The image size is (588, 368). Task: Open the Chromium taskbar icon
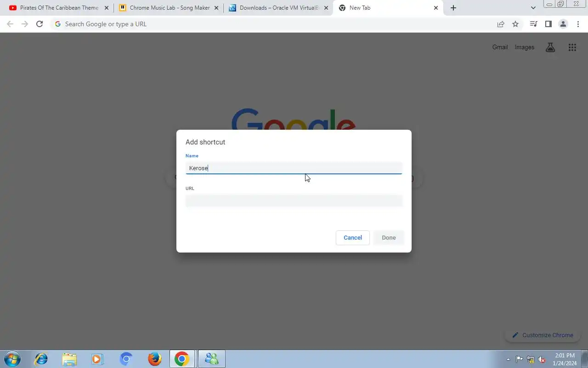[x=126, y=359]
